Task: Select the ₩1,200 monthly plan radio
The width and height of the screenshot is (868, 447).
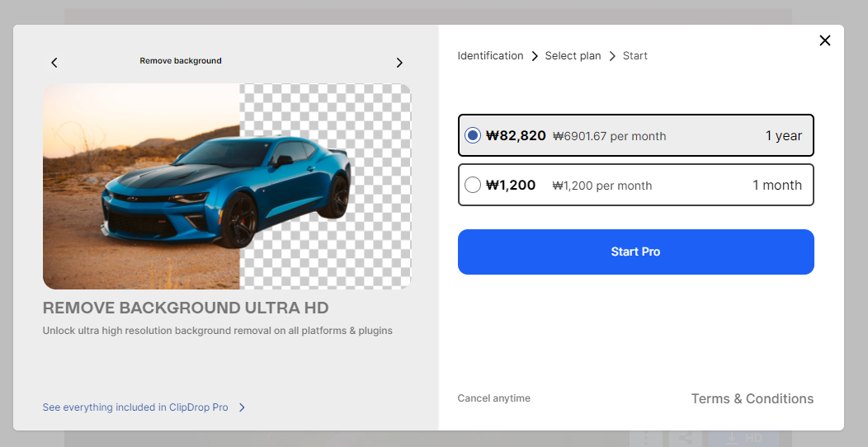Action: pos(472,185)
